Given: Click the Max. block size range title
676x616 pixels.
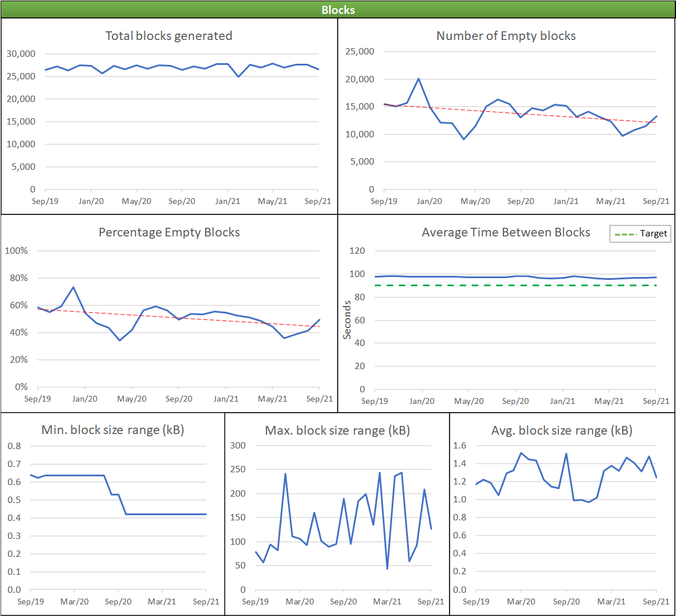Looking at the screenshot, I should (337, 431).
